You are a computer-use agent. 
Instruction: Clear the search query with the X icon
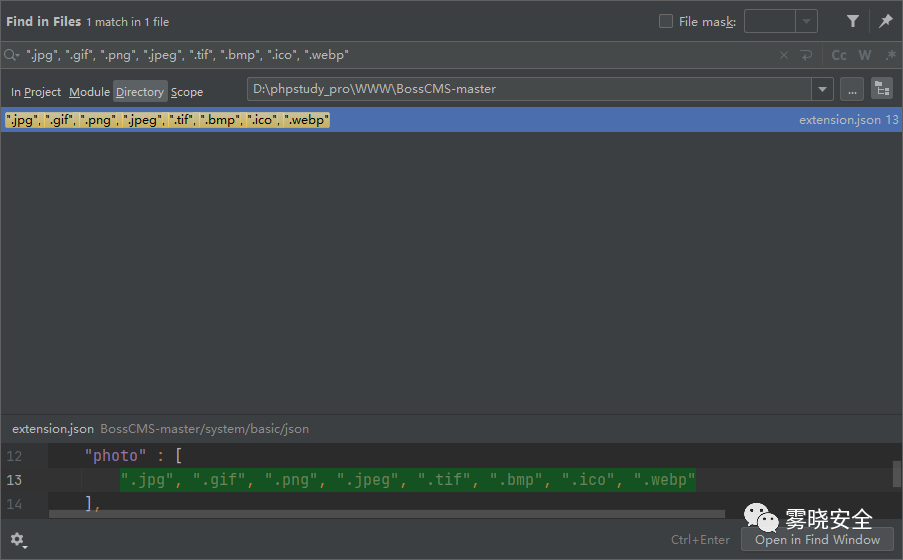[784, 55]
